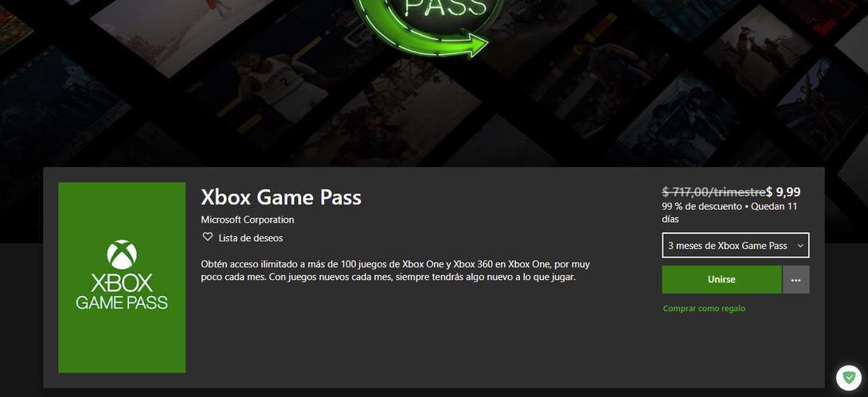Click the Xbox sphere logo on green cover
Screen dimensions: 868x397
click(x=122, y=255)
